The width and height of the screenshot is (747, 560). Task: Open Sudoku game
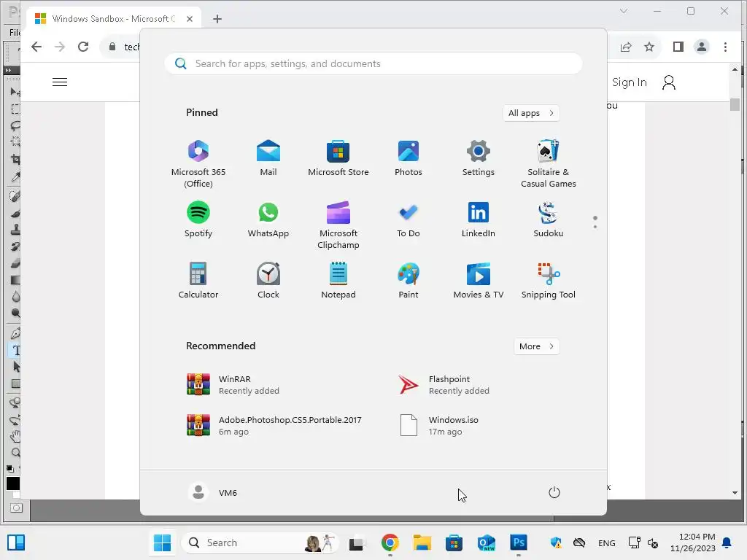pos(549,219)
